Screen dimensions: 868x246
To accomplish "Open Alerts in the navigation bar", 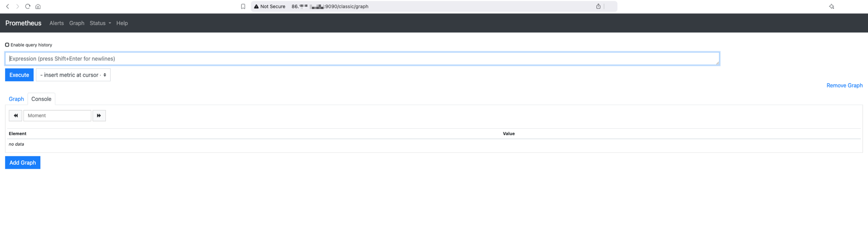I will 57,23.
